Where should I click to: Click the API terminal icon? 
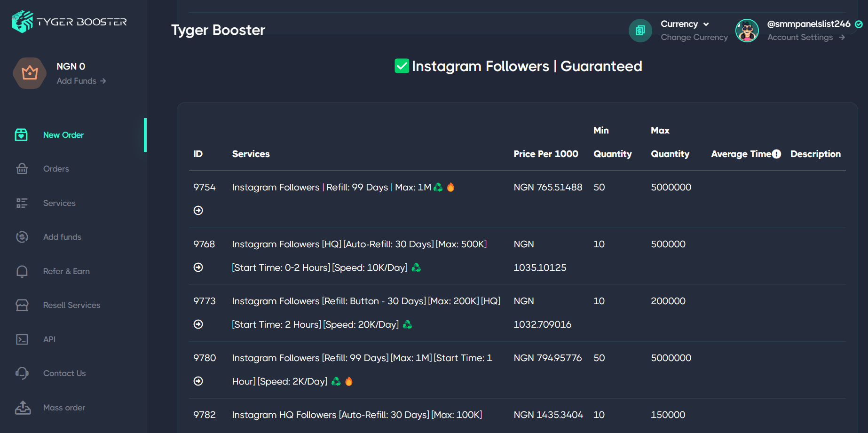(22, 339)
